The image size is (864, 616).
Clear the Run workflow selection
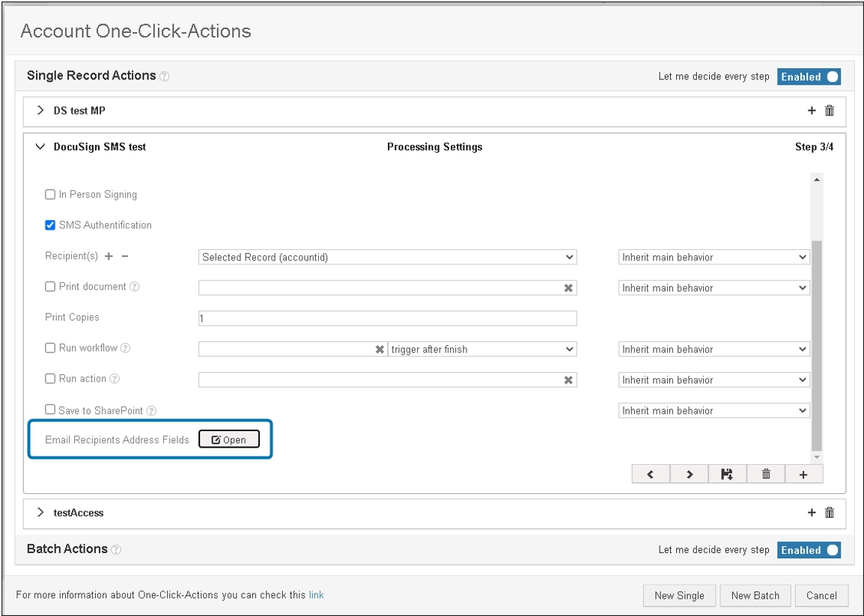coord(380,349)
